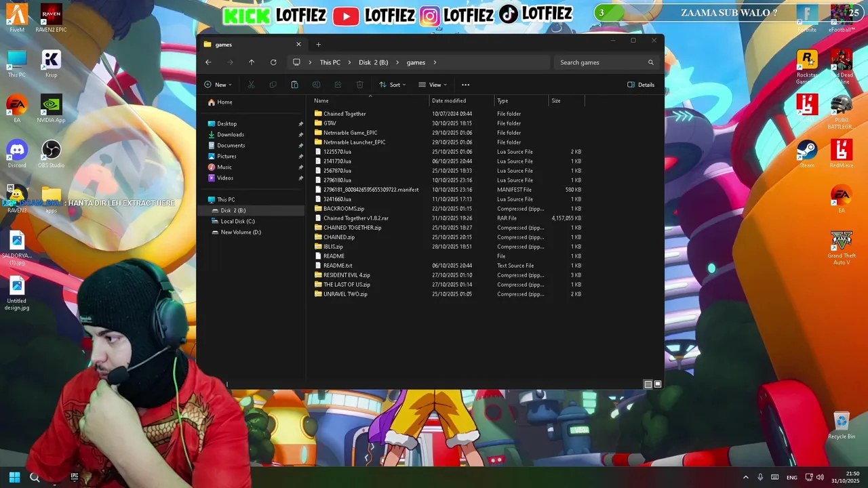Open NVIDIA App desktop icon

pos(51,108)
